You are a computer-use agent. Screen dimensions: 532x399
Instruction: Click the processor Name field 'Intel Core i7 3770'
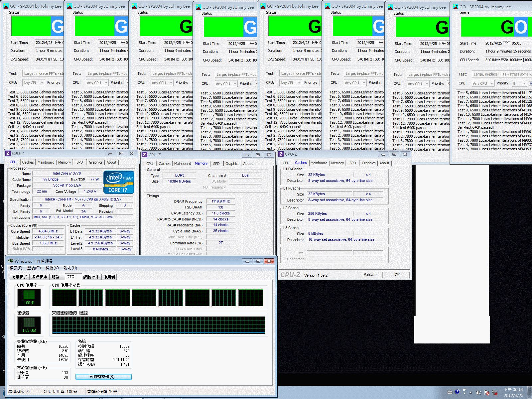(67, 173)
